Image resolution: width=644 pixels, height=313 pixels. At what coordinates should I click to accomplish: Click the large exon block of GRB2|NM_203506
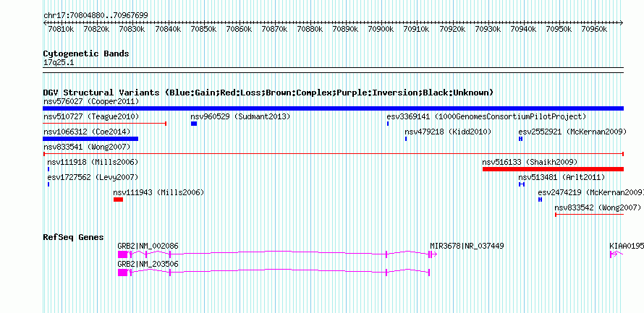[122, 273]
